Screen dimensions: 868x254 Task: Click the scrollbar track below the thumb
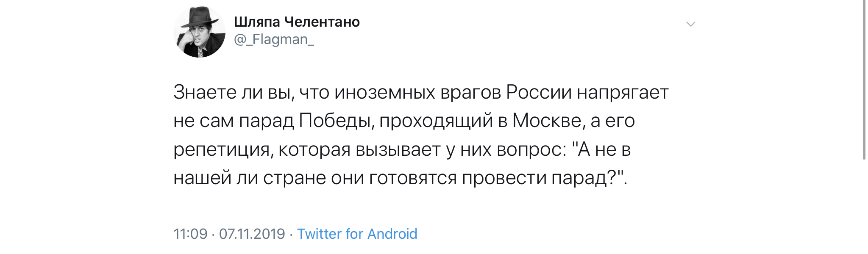click(x=865, y=207)
